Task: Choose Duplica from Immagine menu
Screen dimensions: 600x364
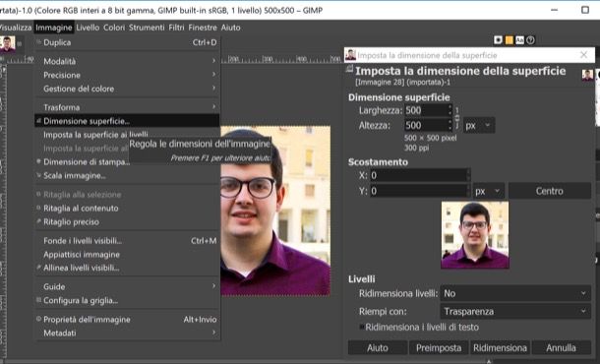Action: tap(128, 42)
